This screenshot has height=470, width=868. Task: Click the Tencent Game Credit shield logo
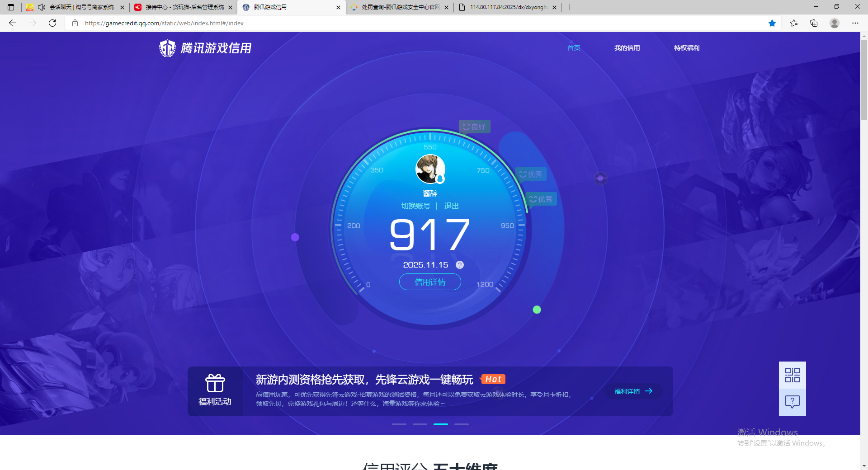[167, 48]
